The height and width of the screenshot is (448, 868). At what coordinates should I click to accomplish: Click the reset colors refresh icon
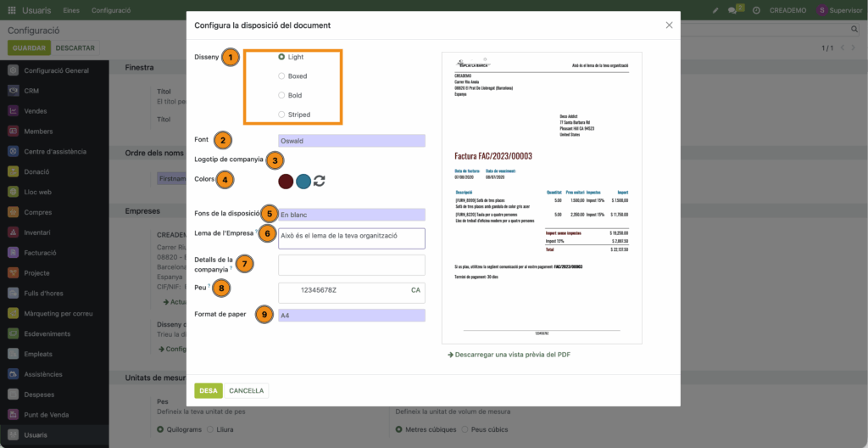click(320, 181)
